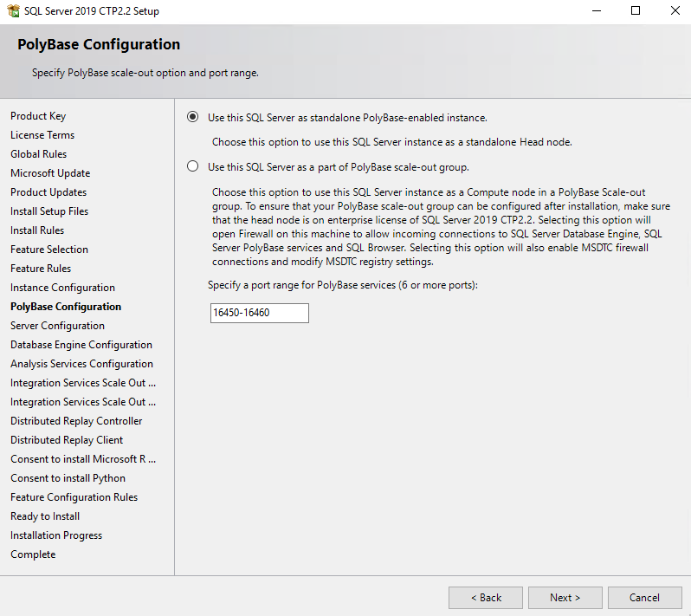Viewport: 691px width, 616px height.
Task: Select bold PolyBase Configuration sidebar step
Action: (x=66, y=307)
